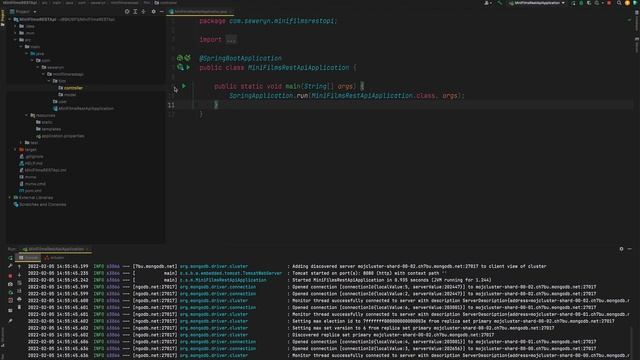Click the Project vertical sidebar tab
The width and height of the screenshot is (640, 360).
pos(2,18)
